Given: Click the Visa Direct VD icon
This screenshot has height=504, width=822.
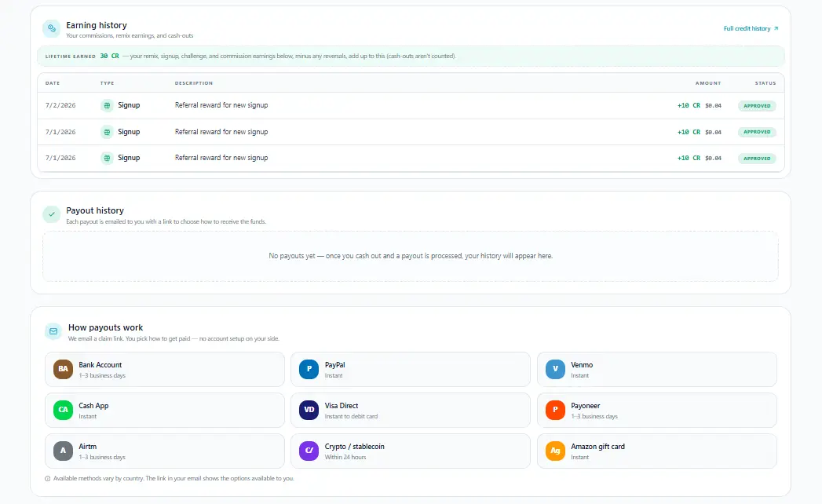Looking at the screenshot, I should [309, 410].
